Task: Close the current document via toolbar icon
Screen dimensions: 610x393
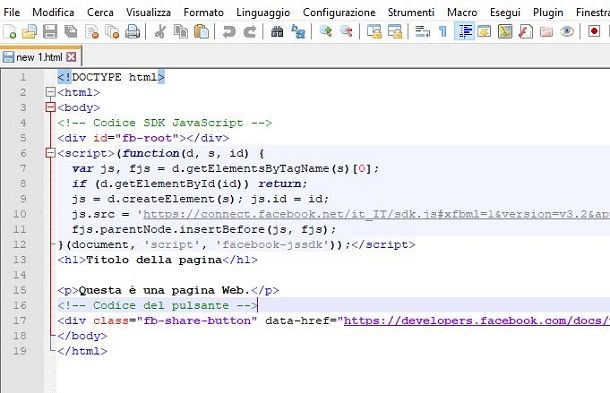Action: 92,32
